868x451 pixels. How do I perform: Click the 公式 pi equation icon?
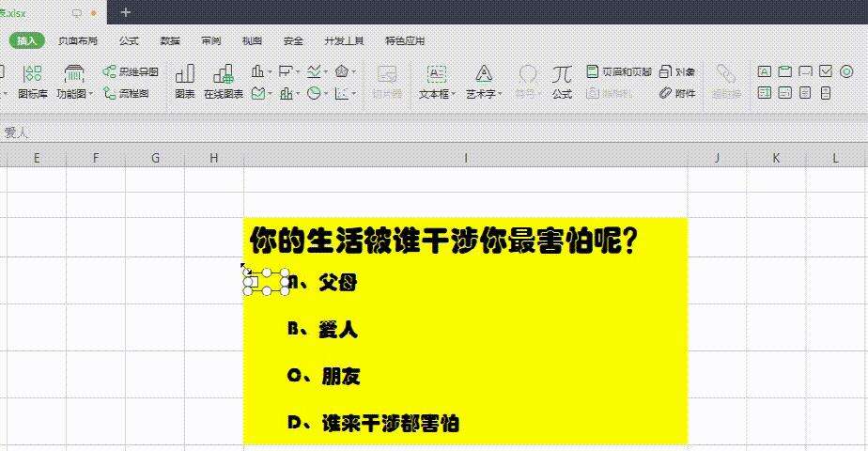562,82
